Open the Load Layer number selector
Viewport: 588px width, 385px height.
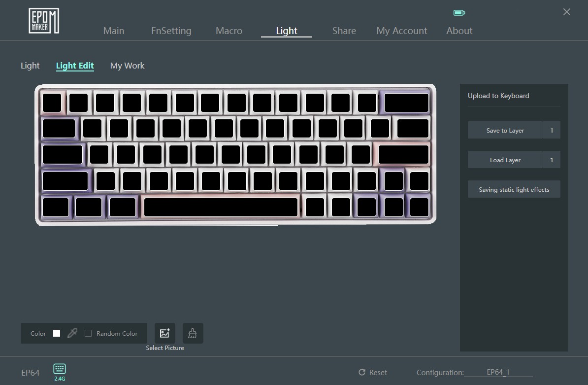(x=552, y=160)
